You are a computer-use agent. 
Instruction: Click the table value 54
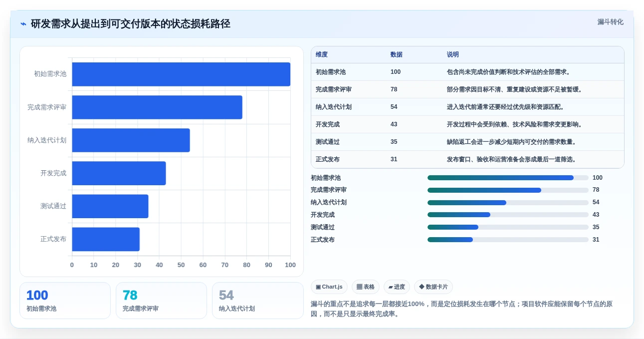(394, 107)
